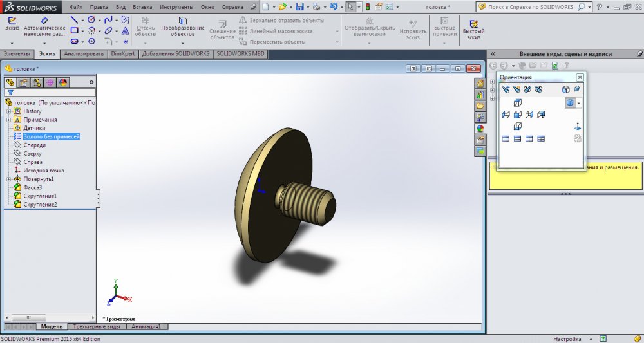Select Золото без примесей material item
The width and height of the screenshot is (644, 343).
[51, 136]
